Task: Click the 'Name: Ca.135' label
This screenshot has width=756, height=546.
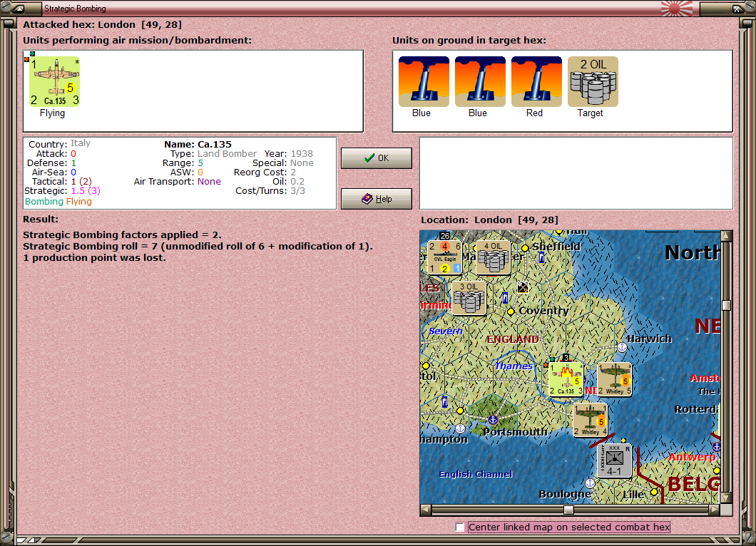Action: tap(198, 145)
